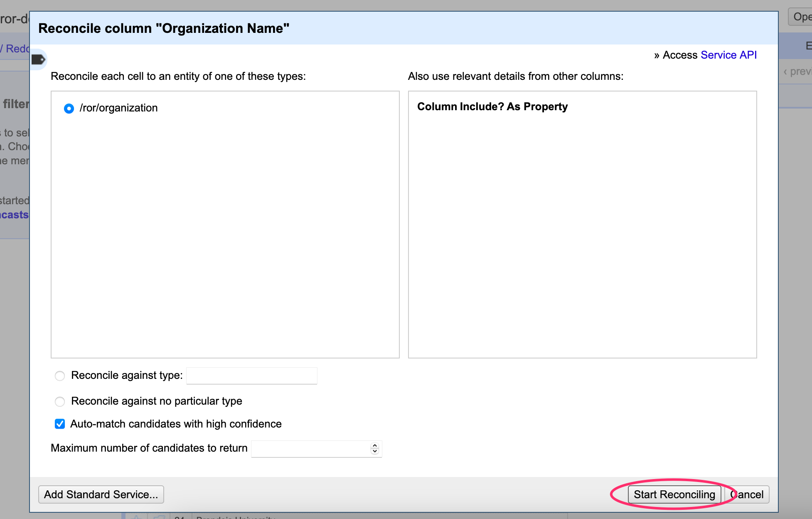Click Start Reconciling
Screen dimensions: 812x519
coord(674,494)
